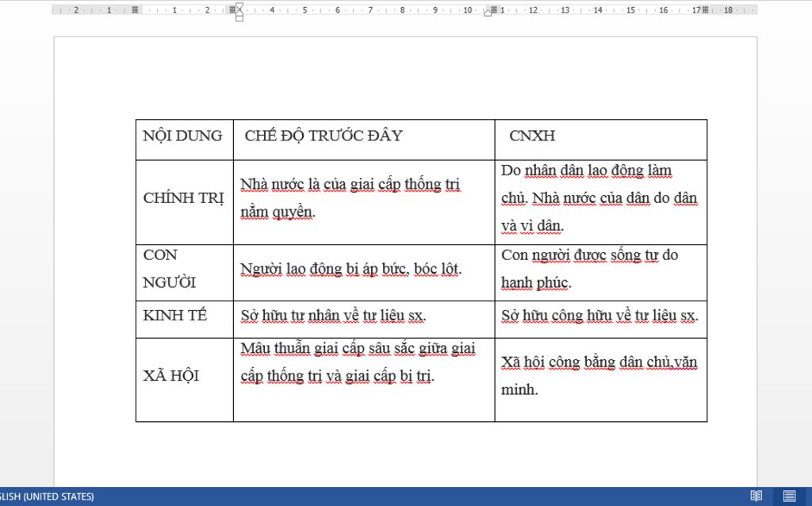Switch to Print Layout view icon
Image resolution: width=812 pixels, height=506 pixels.
[789, 496]
